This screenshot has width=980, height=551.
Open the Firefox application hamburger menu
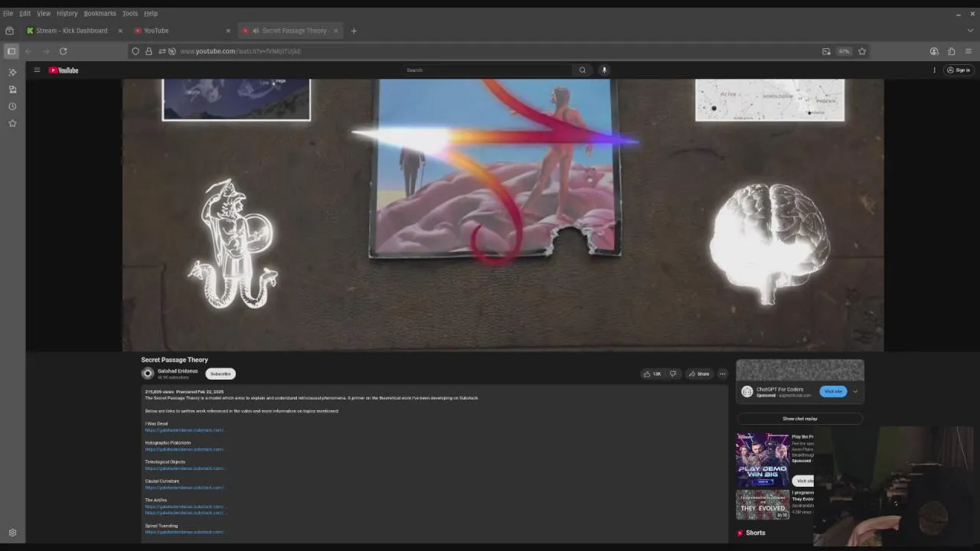pos(969,51)
